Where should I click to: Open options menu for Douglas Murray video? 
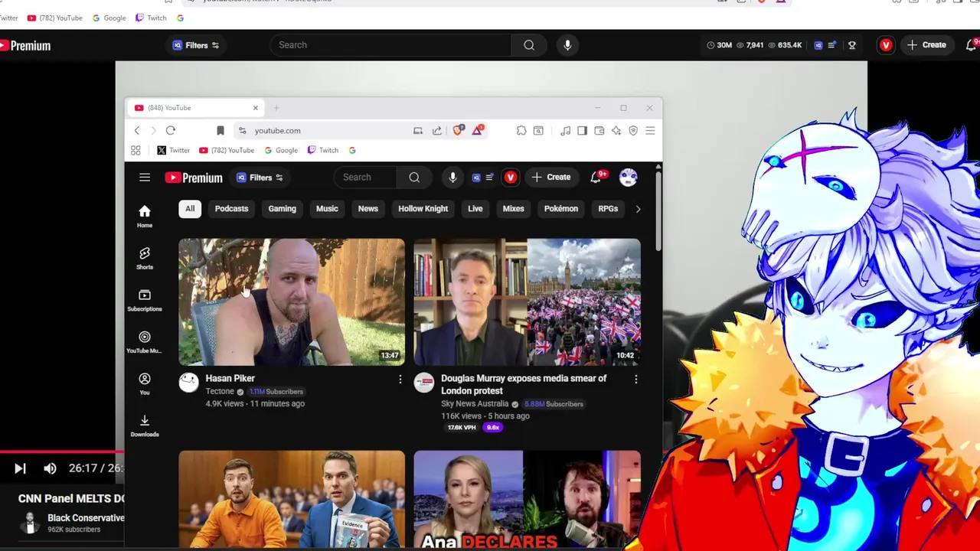[x=635, y=379]
